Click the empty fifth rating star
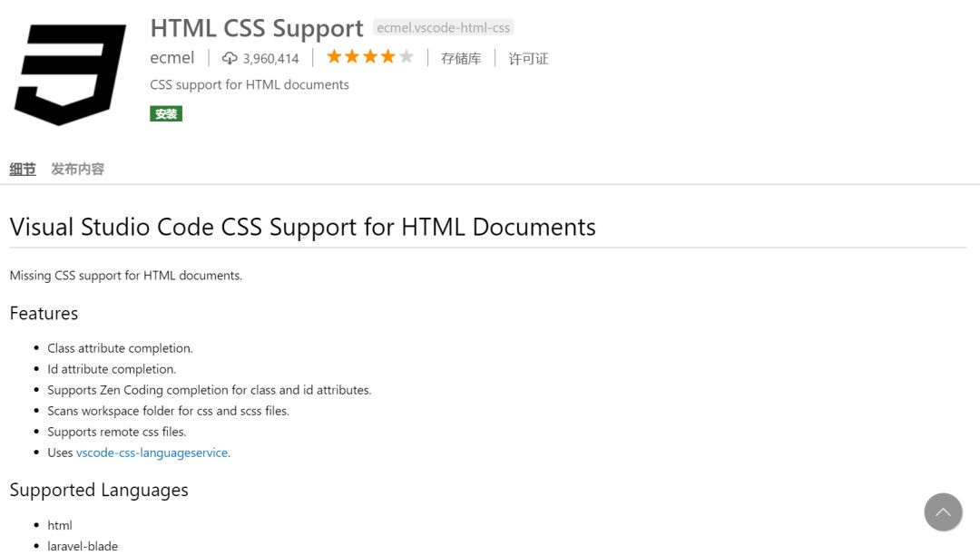980x555 pixels. (x=407, y=57)
